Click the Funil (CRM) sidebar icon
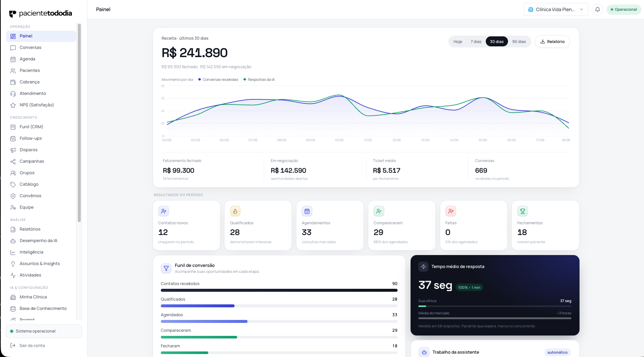This screenshot has width=644, height=357. 13,127
